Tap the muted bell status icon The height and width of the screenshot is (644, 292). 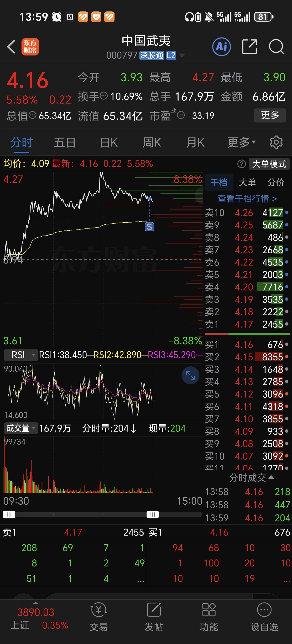209,17
